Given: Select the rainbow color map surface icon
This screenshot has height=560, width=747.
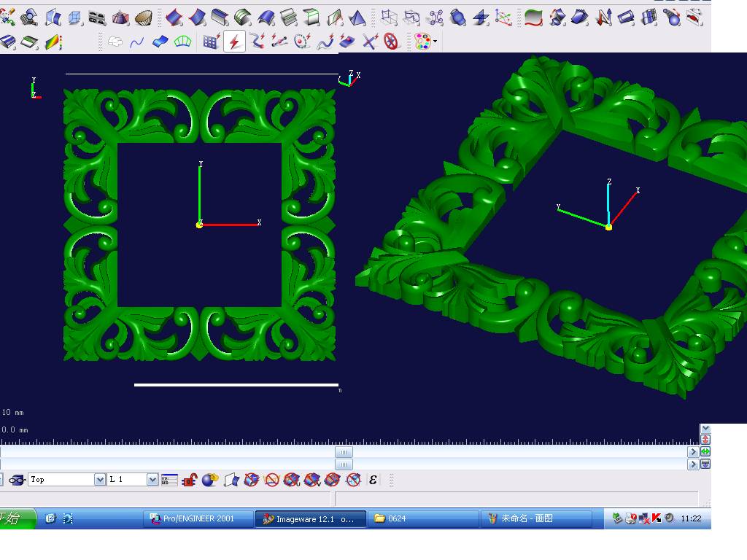Looking at the screenshot, I should [53, 42].
